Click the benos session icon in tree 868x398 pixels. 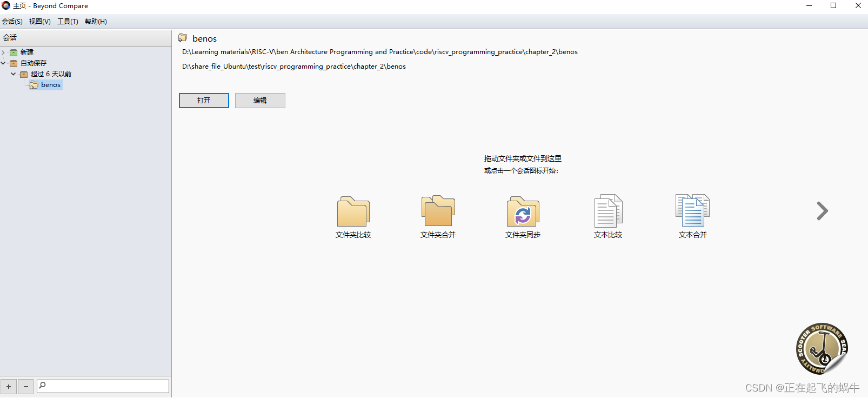click(34, 85)
